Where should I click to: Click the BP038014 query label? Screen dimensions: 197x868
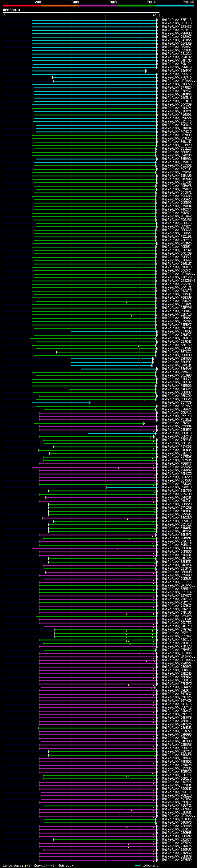(x=11, y=10)
